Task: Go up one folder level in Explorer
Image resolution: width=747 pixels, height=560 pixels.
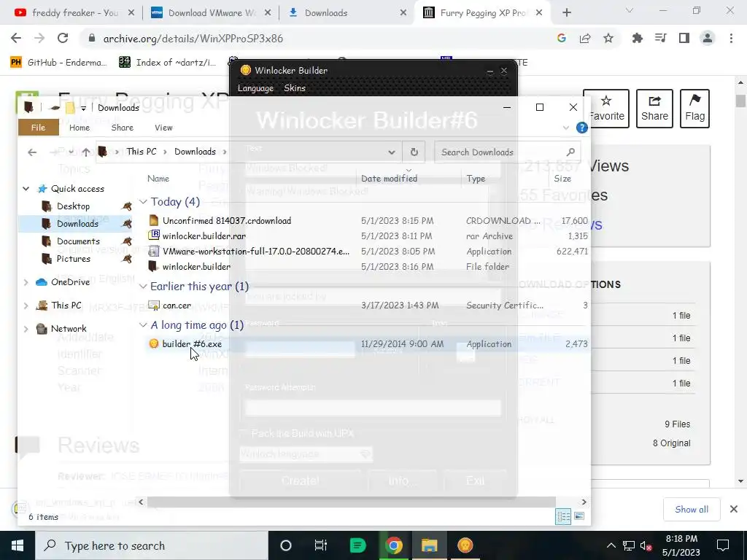Action: pos(86,152)
